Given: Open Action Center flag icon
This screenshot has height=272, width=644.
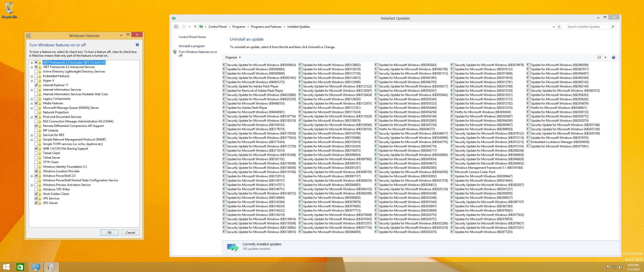Looking at the screenshot, I should coord(608,267).
